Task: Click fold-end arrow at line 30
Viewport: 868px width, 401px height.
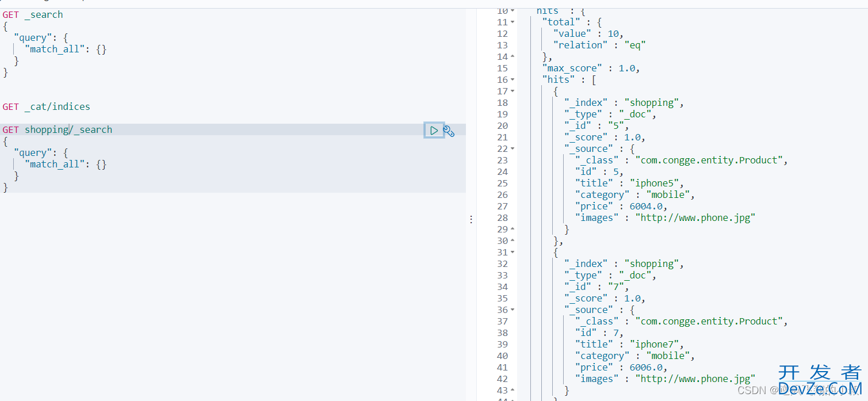Action: point(513,241)
